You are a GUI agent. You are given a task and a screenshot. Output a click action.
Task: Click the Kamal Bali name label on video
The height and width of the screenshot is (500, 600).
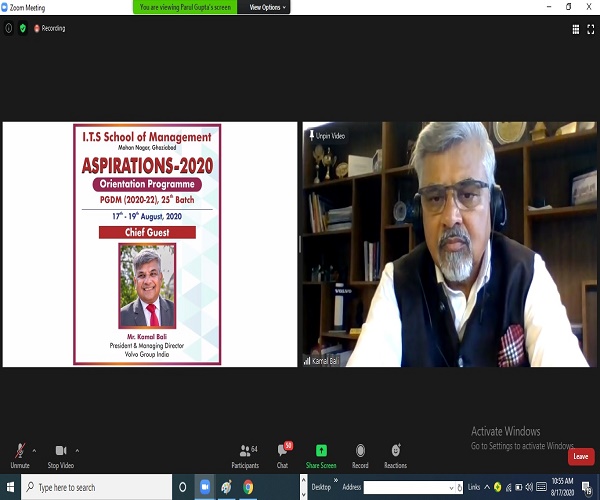click(x=326, y=361)
